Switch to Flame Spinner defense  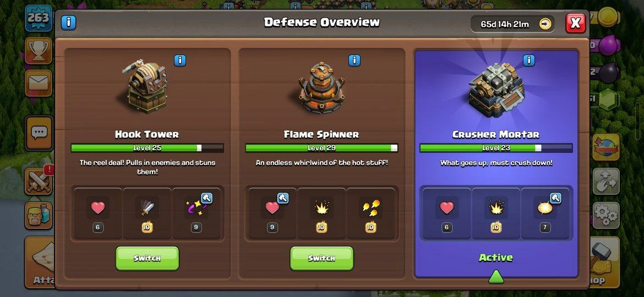[321, 258]
